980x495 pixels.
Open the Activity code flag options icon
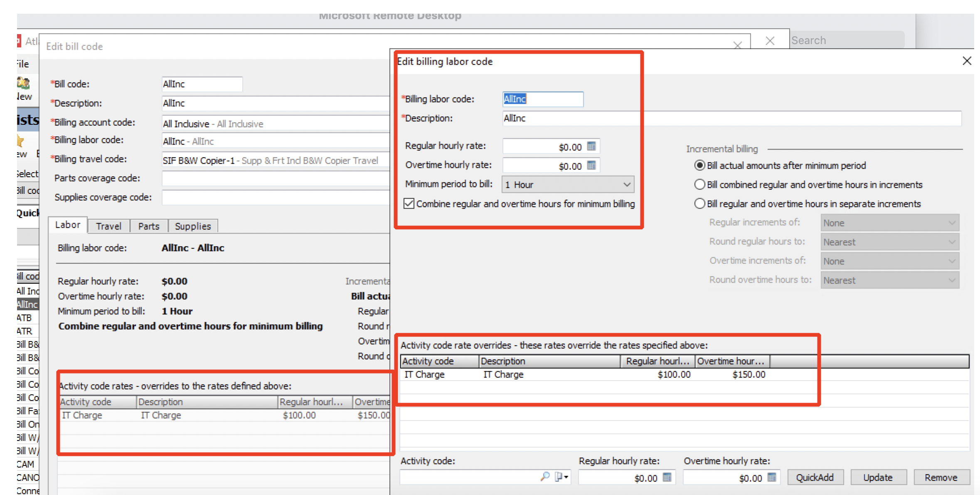coord(562,477)
